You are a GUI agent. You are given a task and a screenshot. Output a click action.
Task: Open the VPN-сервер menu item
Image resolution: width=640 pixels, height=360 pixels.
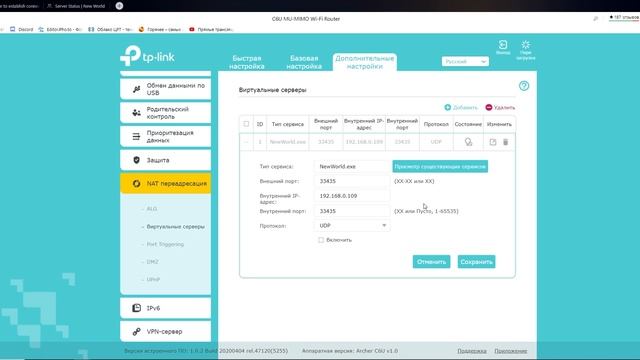coord(165,331)
